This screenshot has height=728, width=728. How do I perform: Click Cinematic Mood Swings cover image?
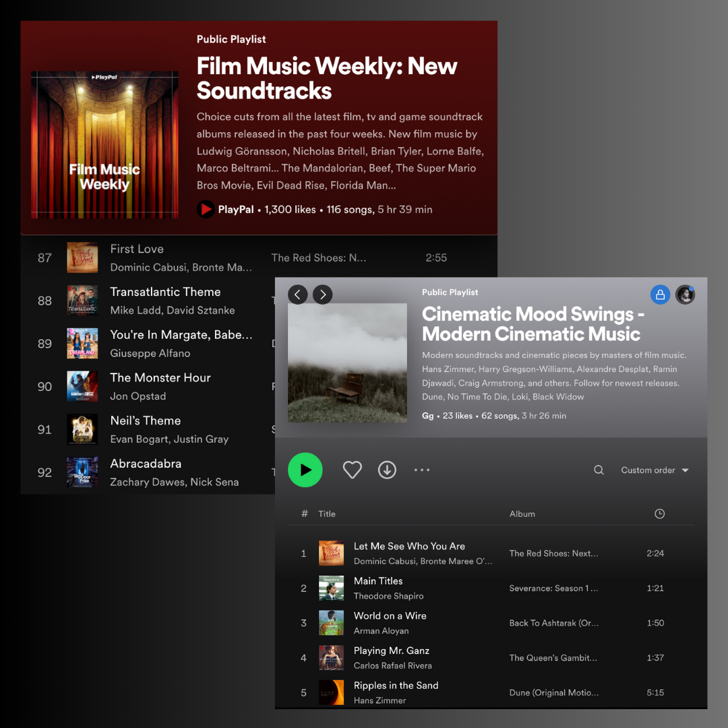[347, 363]
